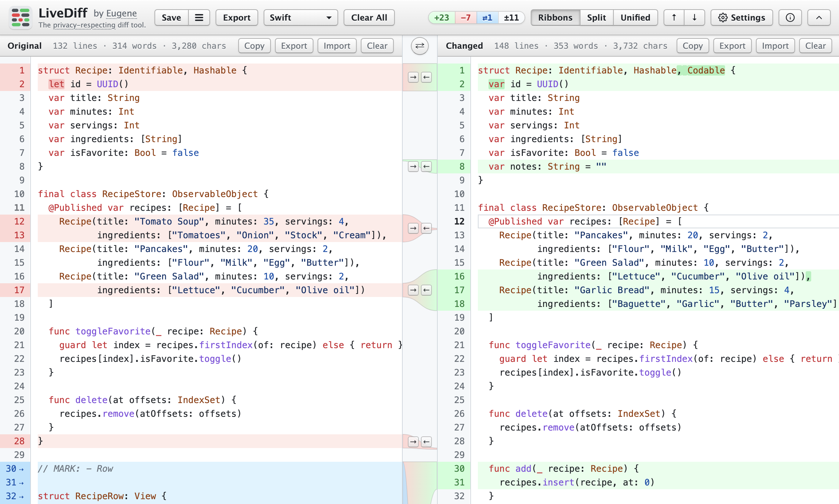This screenshot has width=839, height=504.
Task: Switch to Unified view mode
Action: click(x=635, y=18)
